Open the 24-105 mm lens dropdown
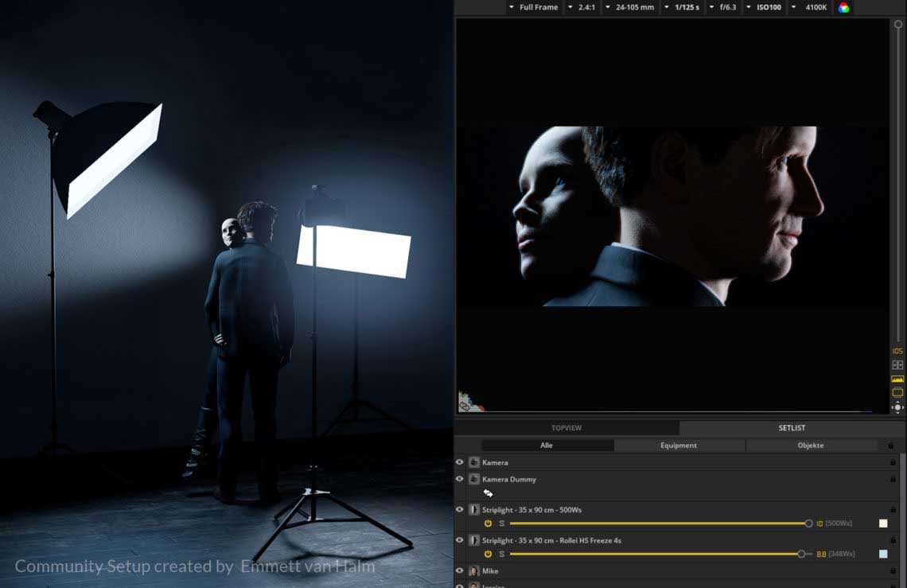 629,7
